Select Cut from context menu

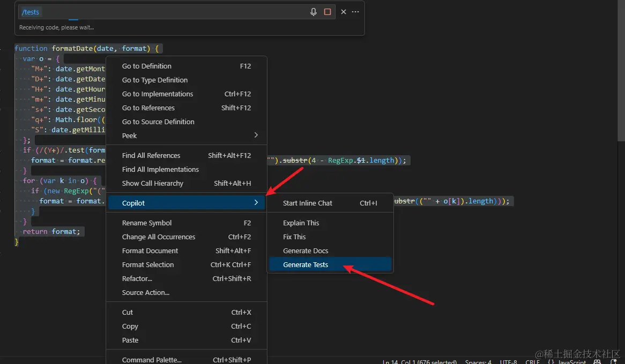(187, 313)
